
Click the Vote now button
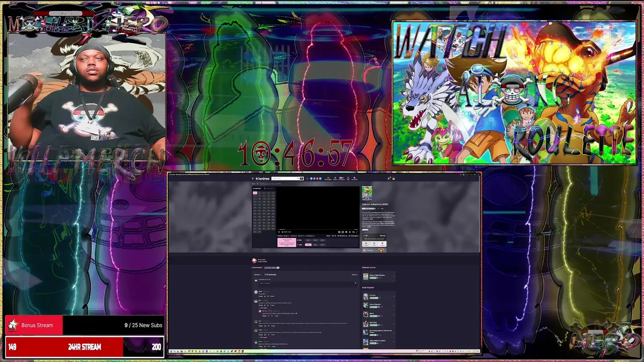[382, 236]
